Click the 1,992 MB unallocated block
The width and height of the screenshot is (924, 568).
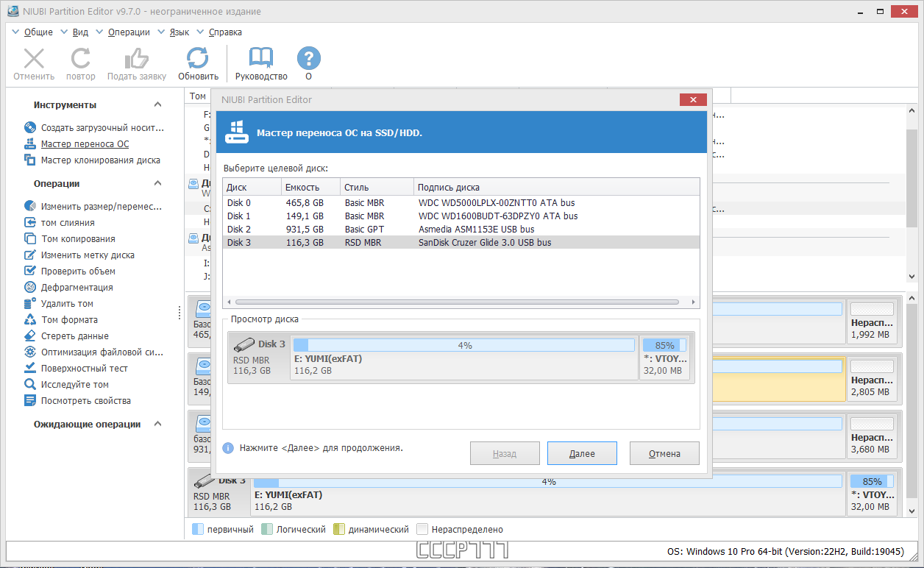[x=873, y=321]
